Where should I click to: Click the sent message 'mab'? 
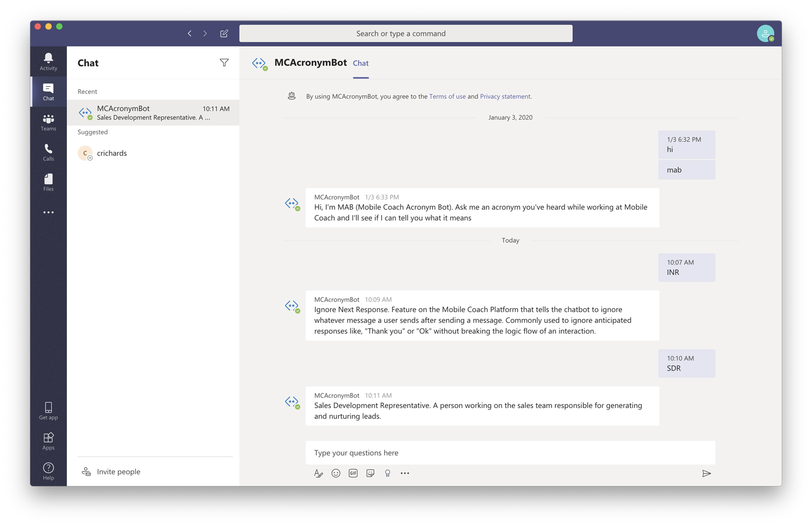pyautogui.click(x=686, y=170)
